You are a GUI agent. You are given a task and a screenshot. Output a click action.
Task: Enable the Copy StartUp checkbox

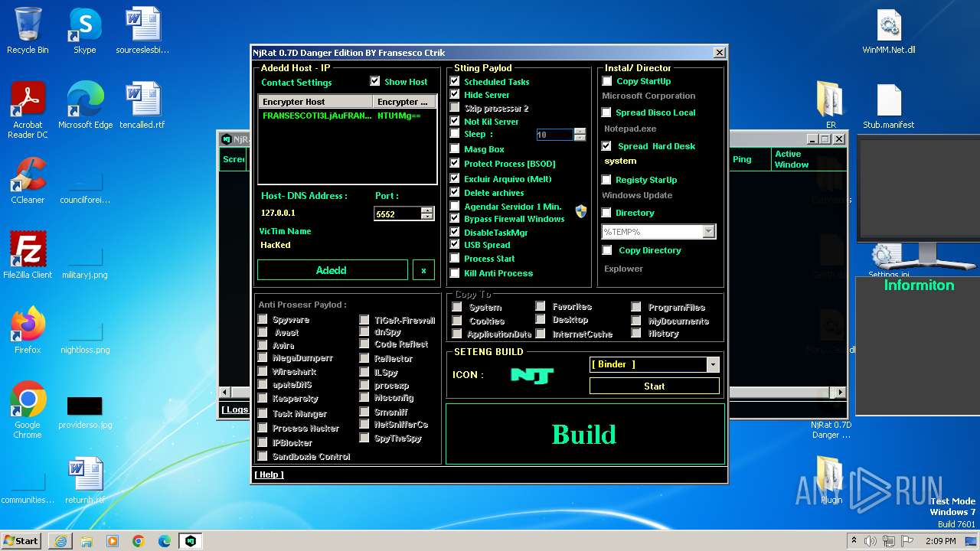[x=607, y=81]
